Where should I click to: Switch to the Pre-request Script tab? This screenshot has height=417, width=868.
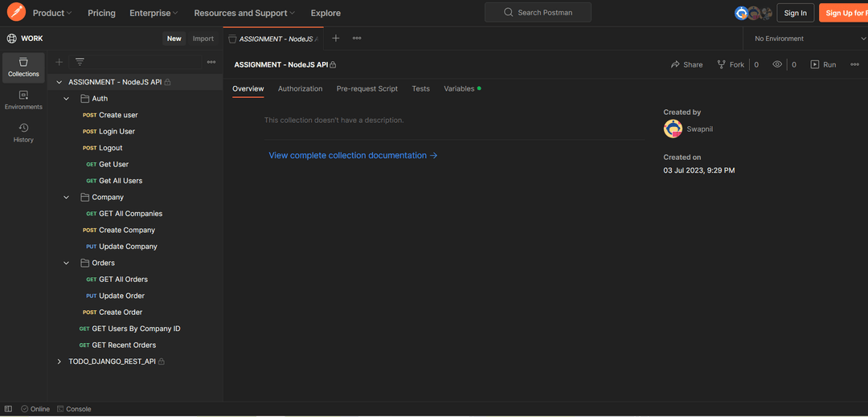tap(367, 88)
